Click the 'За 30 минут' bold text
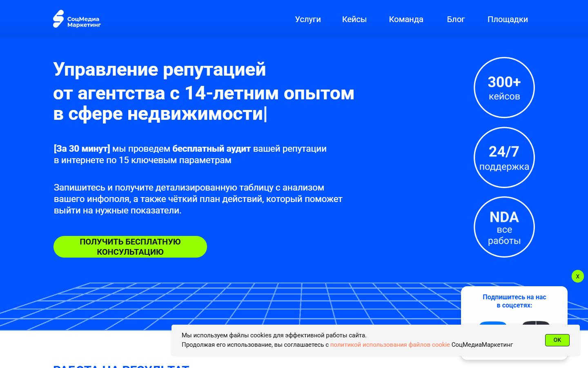588x368 pixels. (82, 148)
